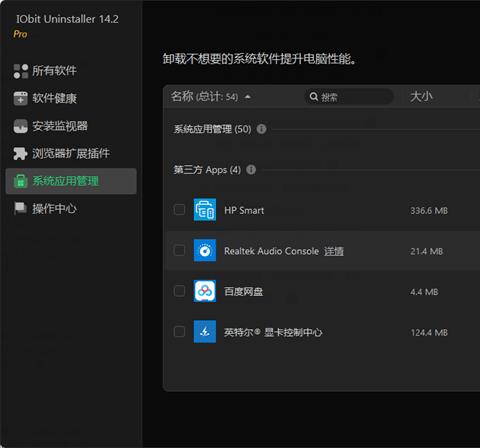Click the 英特尔 显卡控制中心 app icon
Viewport: 480px width, 448px height.
tap(205, 332)
